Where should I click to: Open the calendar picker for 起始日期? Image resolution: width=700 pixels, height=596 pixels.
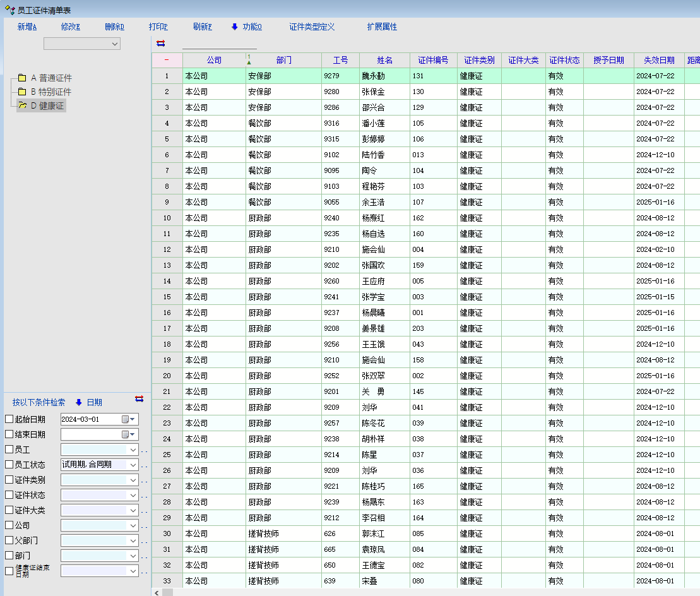tap(126, 419)
